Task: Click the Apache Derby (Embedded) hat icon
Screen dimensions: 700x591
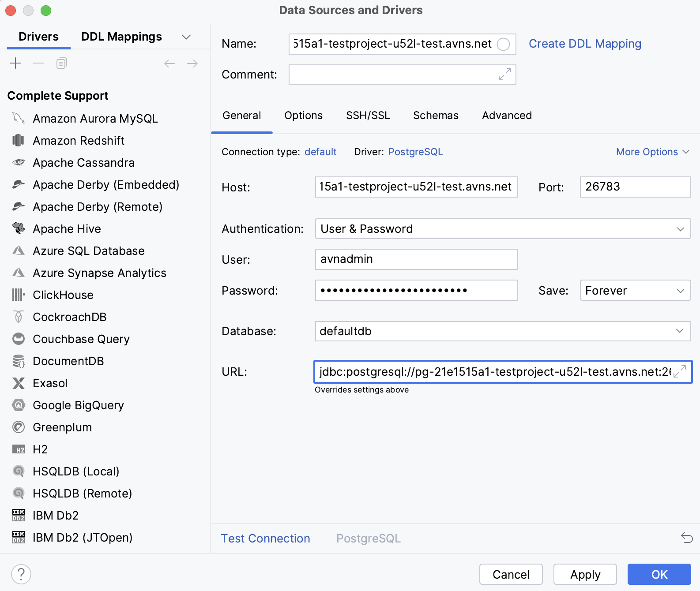Action: (x=19, y=184)
